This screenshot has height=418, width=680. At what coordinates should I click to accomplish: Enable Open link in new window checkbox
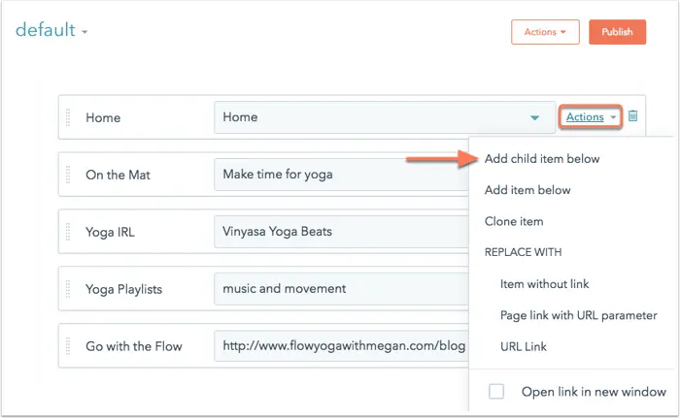pos(497,392)
